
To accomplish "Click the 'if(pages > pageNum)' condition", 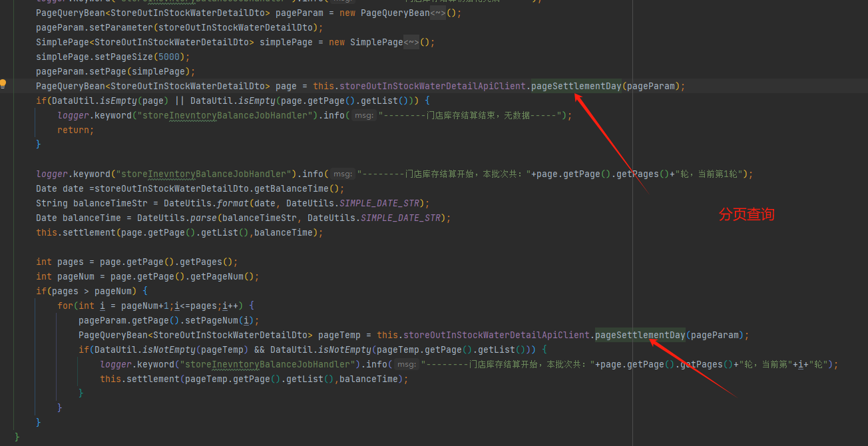I will point(87,291).
